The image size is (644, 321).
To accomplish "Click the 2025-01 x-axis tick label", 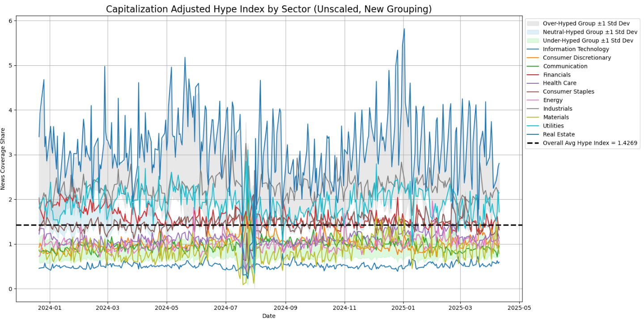I will coord(403,308).
